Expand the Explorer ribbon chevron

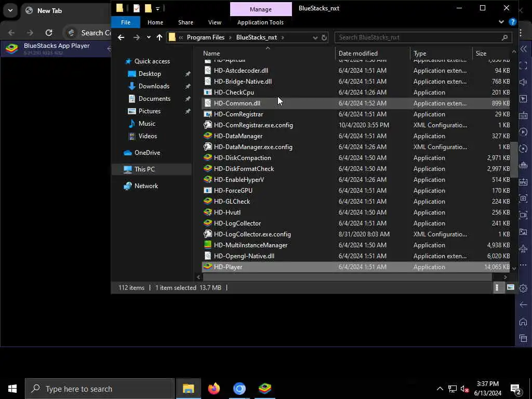[x=501, y=22]
